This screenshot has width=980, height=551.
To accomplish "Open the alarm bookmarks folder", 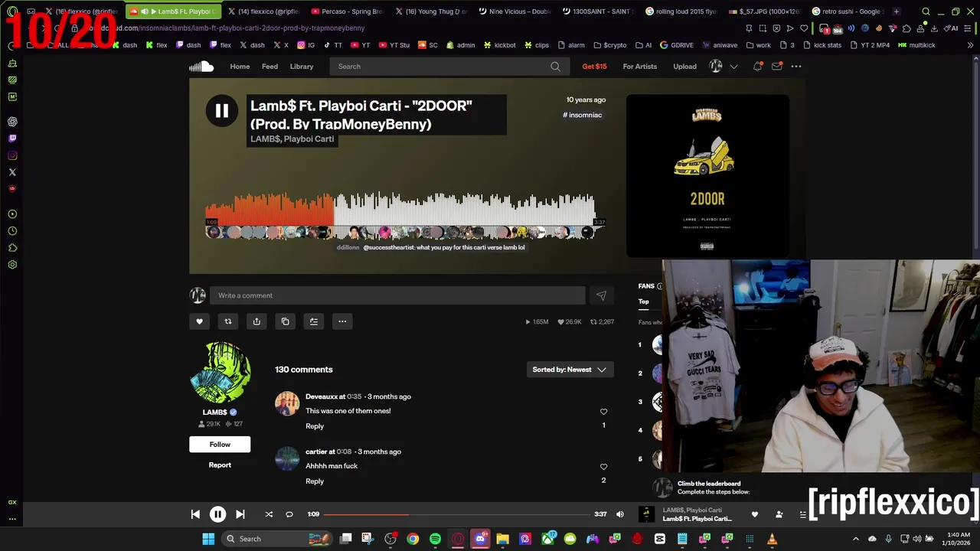I will (571, 45).
